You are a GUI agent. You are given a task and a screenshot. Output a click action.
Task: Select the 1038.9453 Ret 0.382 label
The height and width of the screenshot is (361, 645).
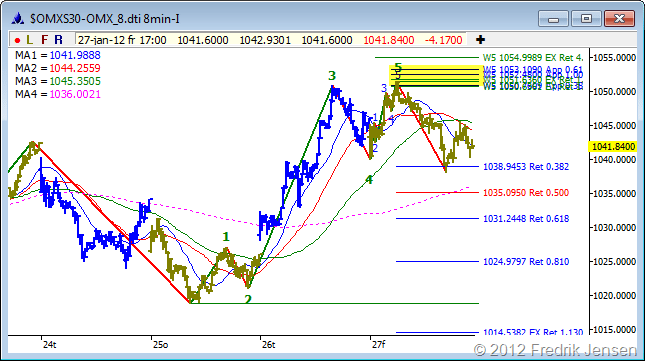(526, 167)
